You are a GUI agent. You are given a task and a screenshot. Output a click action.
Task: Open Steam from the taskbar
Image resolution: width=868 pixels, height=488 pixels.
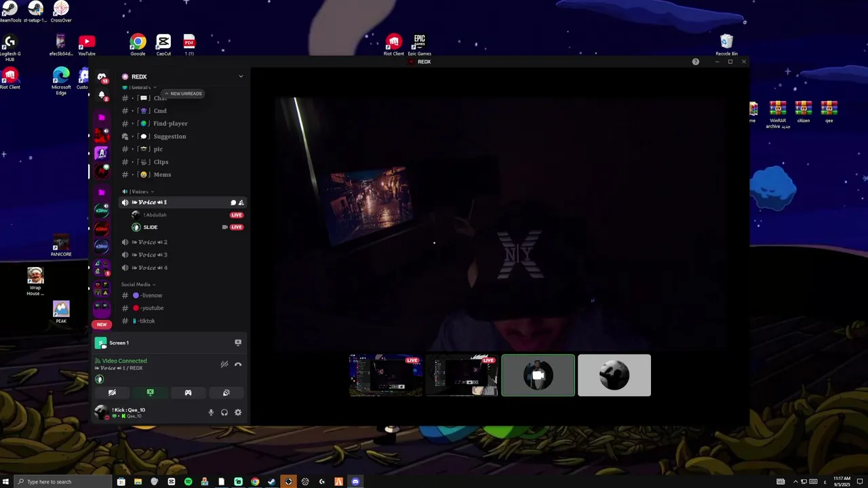[272, 482]
